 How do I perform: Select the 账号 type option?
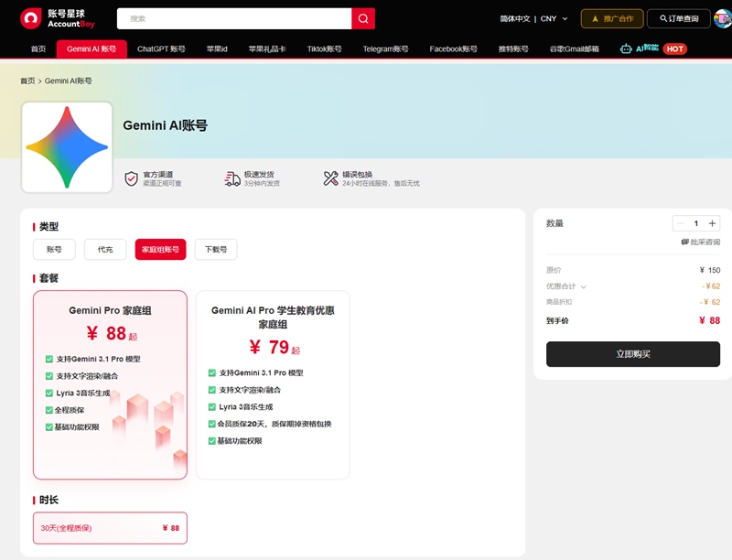point(54,249)
